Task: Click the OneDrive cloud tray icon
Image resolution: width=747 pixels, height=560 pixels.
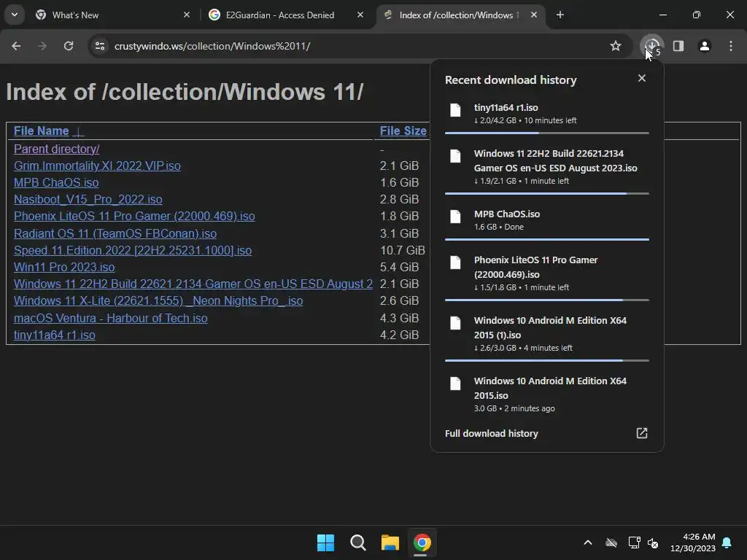Action: tap(611, 542)
